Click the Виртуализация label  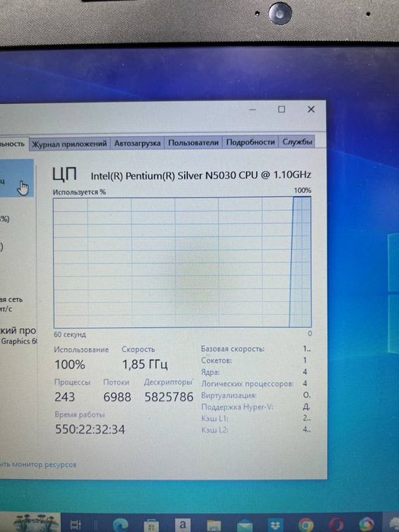(229, 395)
